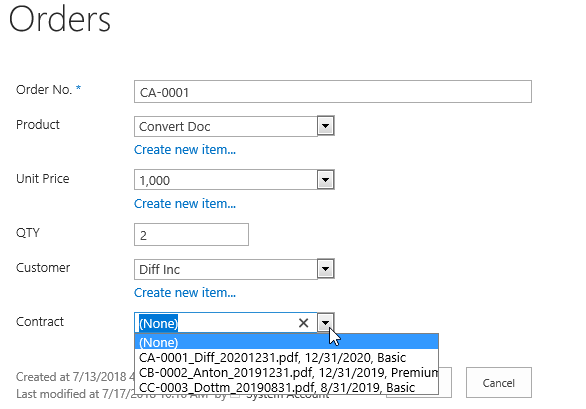Collapse the Contract dropdown list arrow
The width and height of the screenshot is (586, 409).
click(326, 322)
